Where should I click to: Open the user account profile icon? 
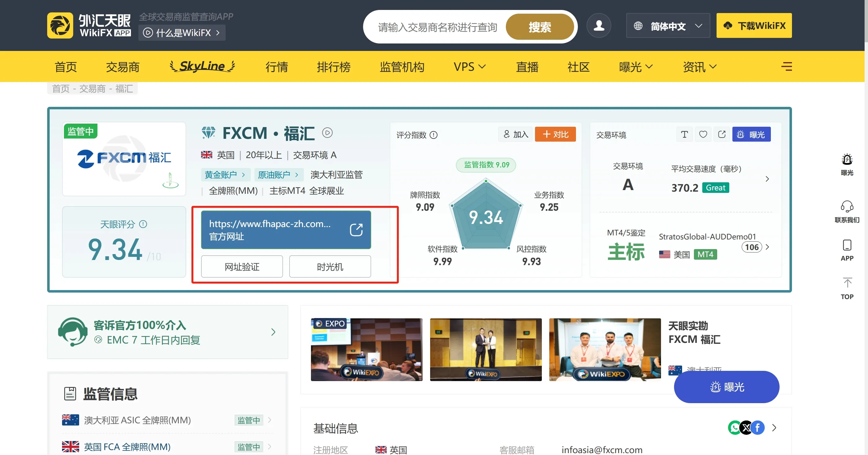(599, 26)
